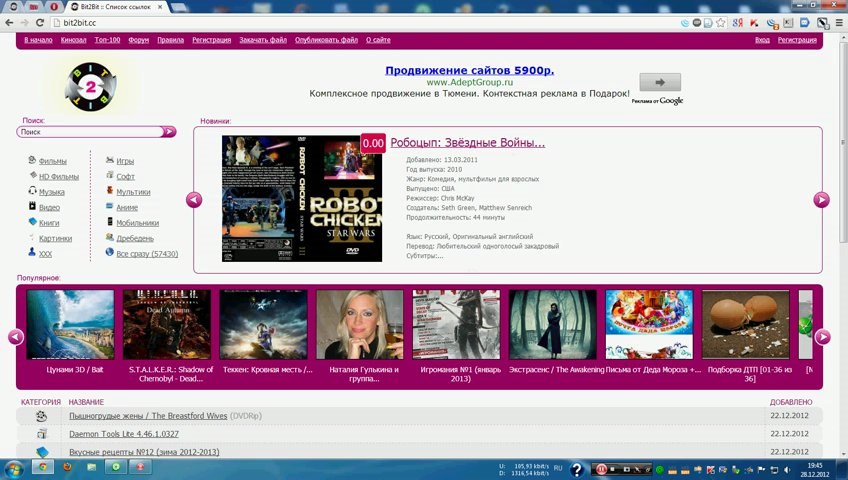
Task: Bookmark page with the star icon
Action: click(720, 22)
